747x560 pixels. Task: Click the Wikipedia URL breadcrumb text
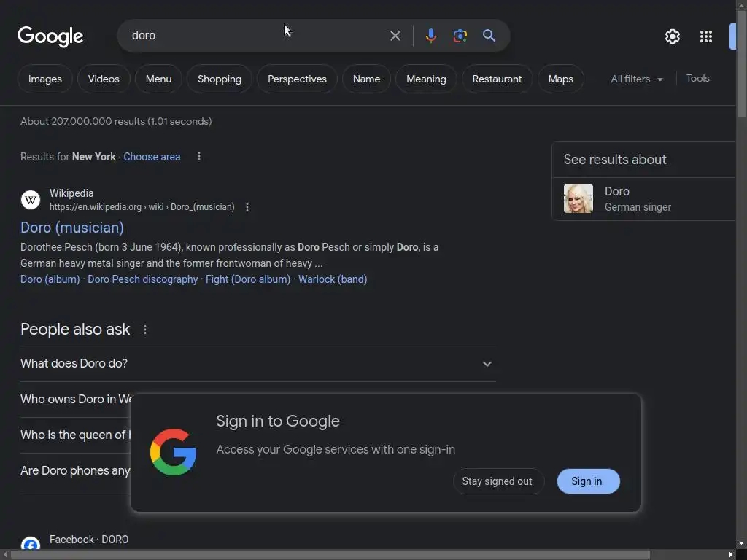(142, 207)
